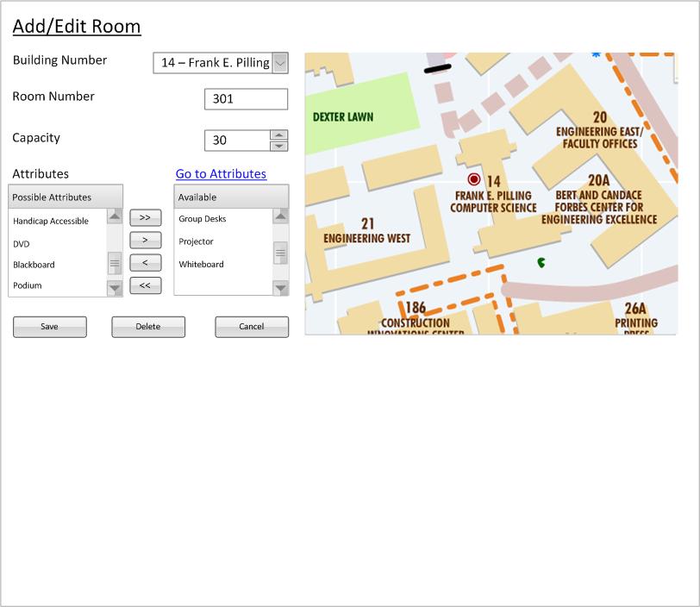This screenshot has height=607, width=700.
Task: Click the red location marker on map
Action: coord(474,179)
